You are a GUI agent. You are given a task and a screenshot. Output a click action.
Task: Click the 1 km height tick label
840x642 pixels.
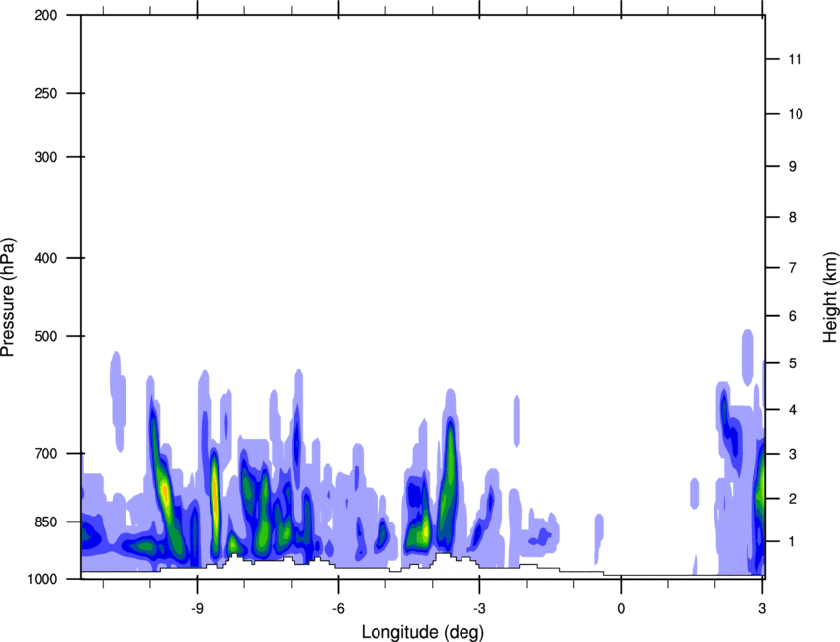(x=792, y=542)
